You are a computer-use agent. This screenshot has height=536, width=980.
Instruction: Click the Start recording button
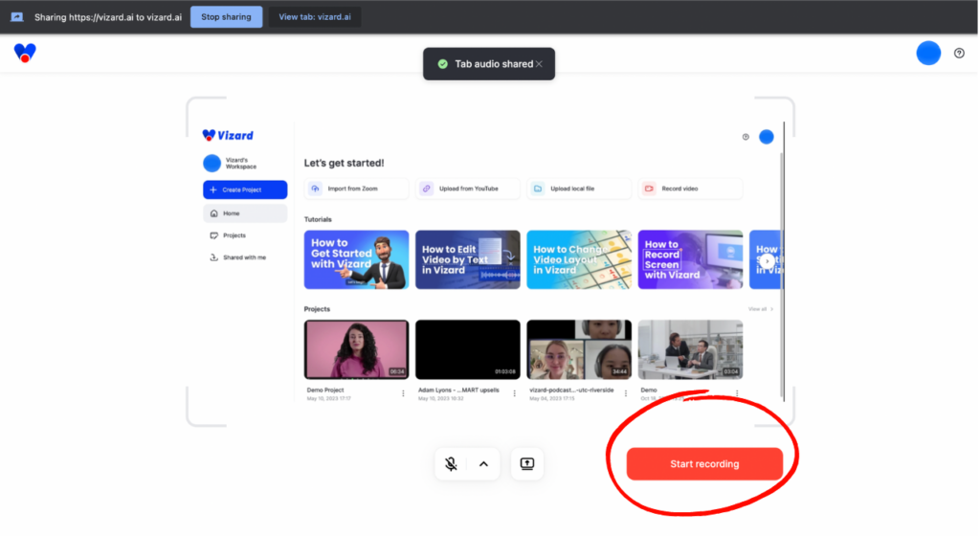click(x=704, y=464)
